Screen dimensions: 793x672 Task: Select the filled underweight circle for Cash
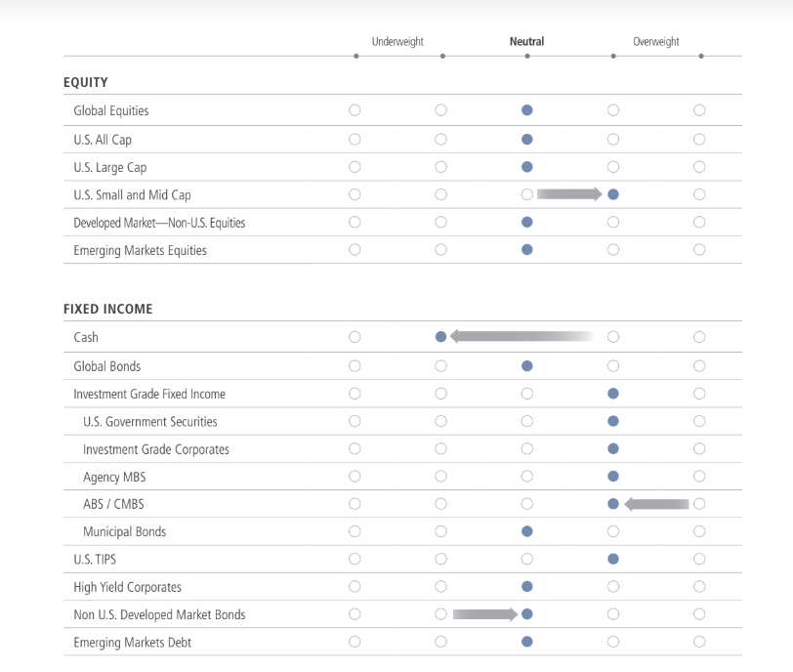441,337
